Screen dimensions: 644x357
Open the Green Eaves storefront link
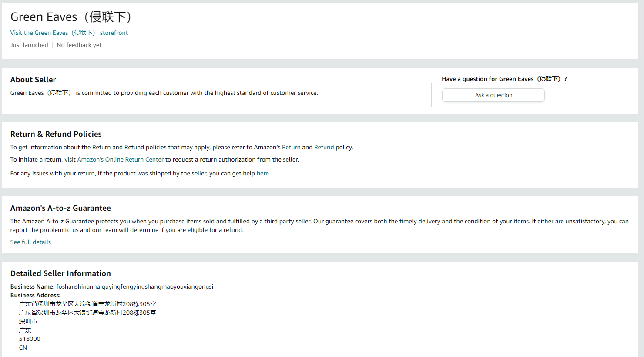click(x=69, y=33)
